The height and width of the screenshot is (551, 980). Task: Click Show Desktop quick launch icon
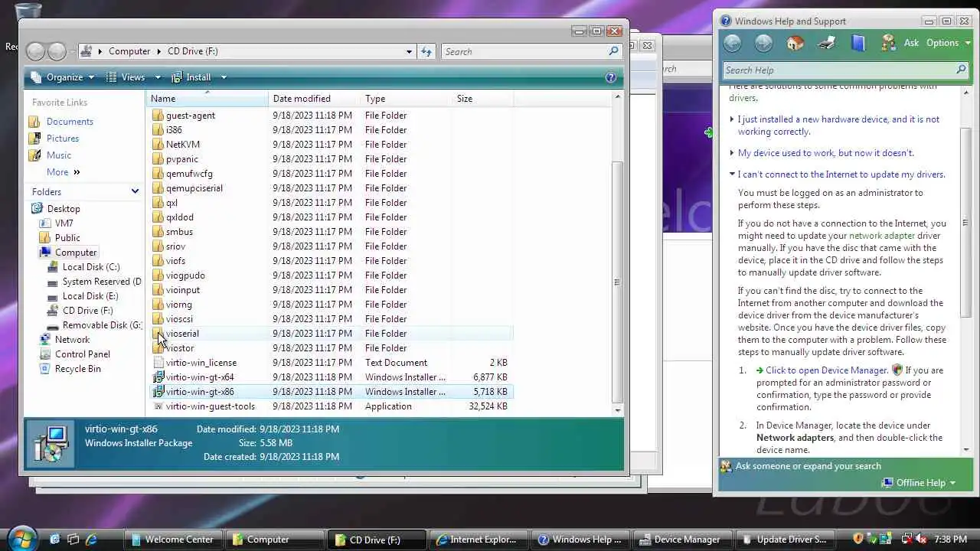[x=55, y=540]
